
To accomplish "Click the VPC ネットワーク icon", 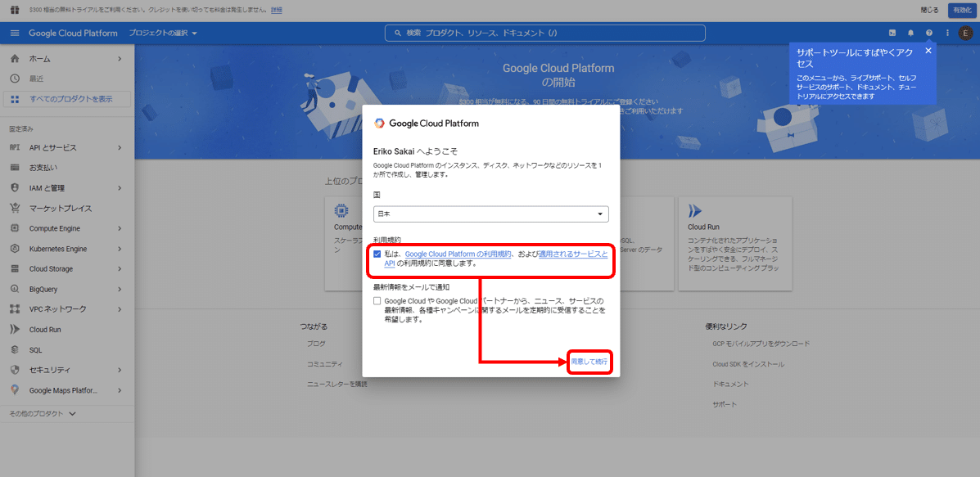I will [x=15, y=309].
